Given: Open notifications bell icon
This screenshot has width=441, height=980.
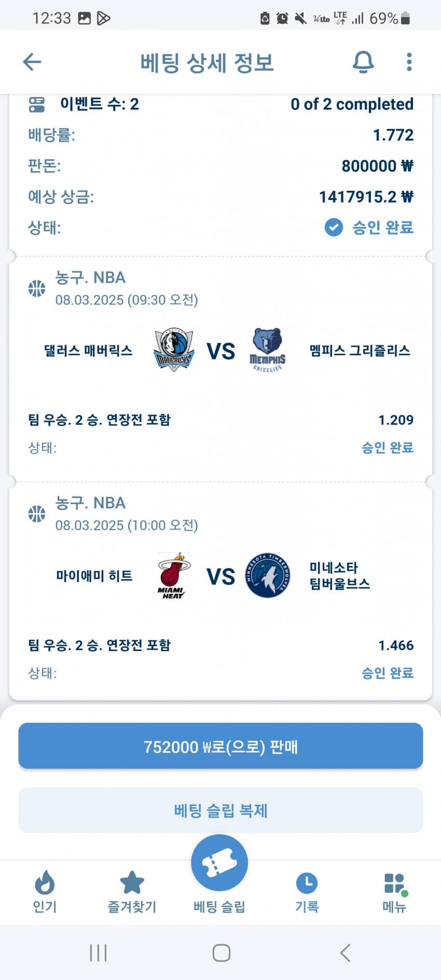Looking at the screenshot, I should 363,62.
